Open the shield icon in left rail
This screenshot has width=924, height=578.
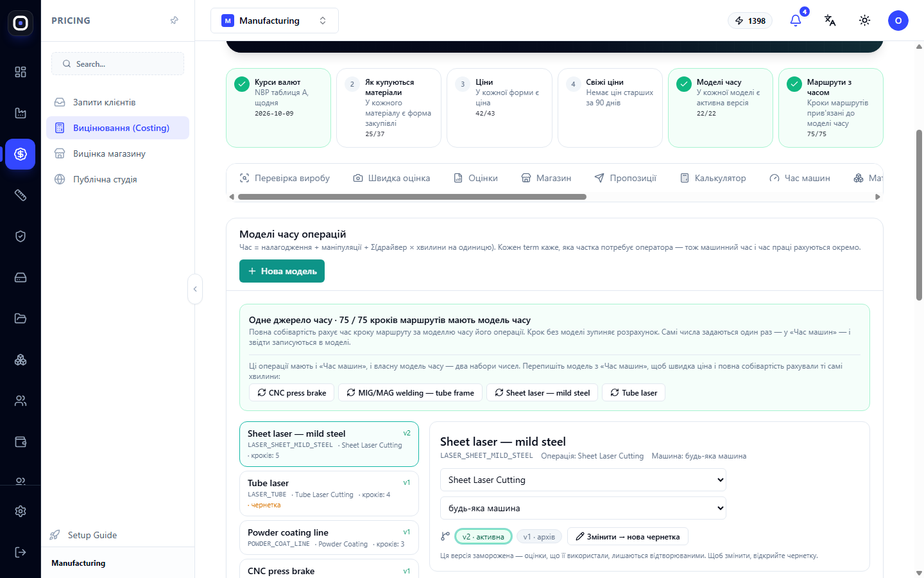click(21, 236)
